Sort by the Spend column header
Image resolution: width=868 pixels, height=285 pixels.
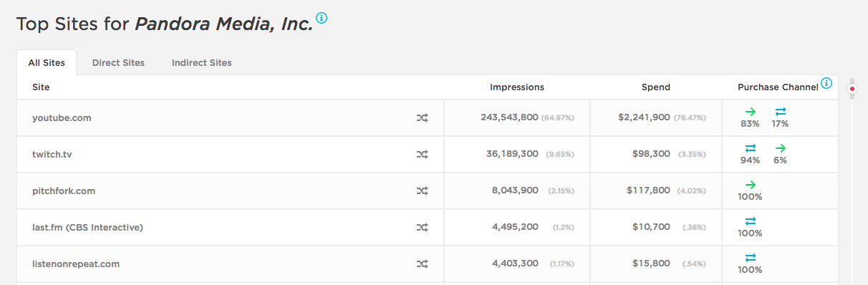[656, 87]
